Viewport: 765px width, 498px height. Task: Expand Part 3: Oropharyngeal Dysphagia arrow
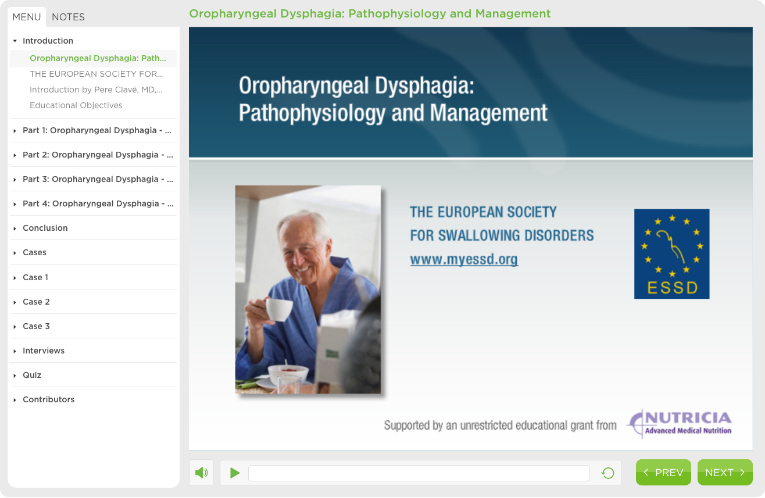[x=15, y=179]
